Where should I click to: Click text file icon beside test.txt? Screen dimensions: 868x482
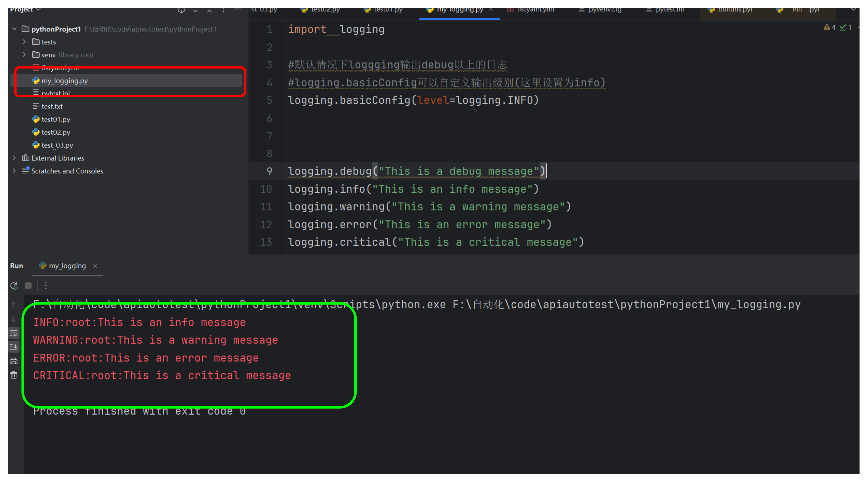[36, 106]
